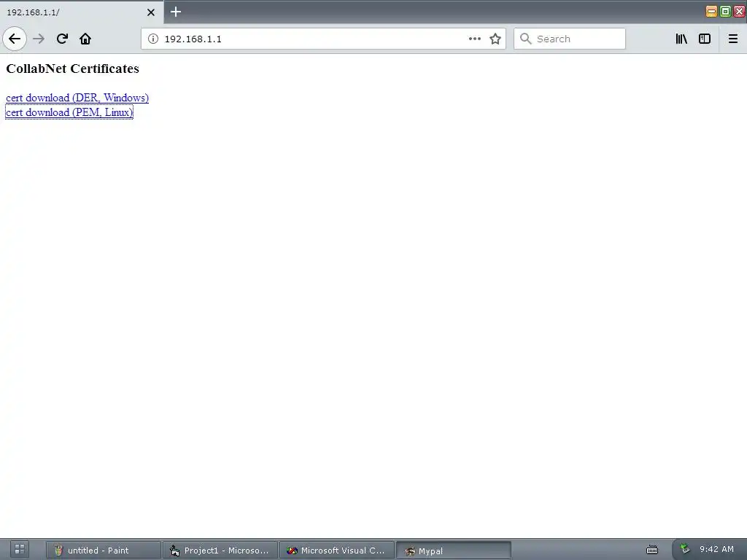Toggle the browser sidebar
The width and height of the screenshot is (747, 560).
(x=705, y=39)
